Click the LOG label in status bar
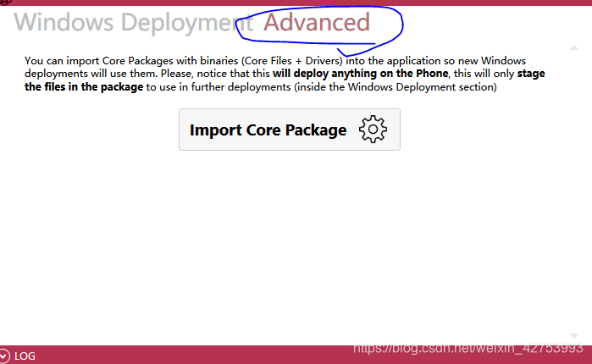This screenshot has width=592, height=364. pos(25,356)
